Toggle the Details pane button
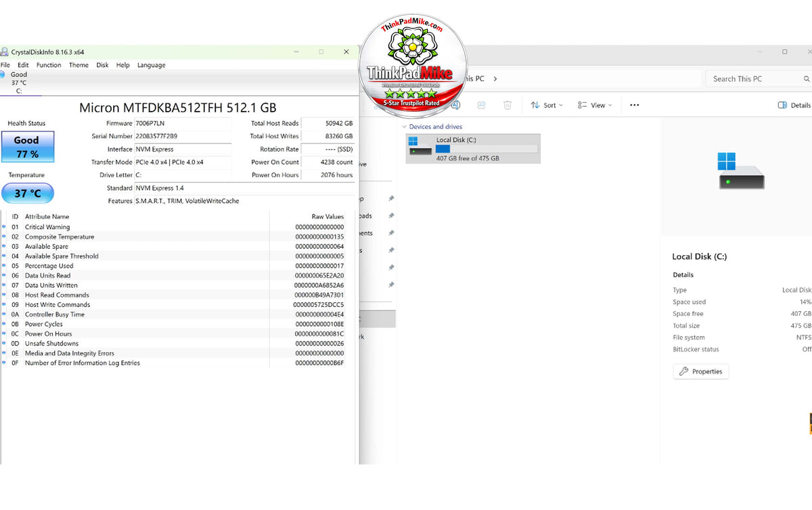This screenshot has width=812, height=510. click(794, 105)
